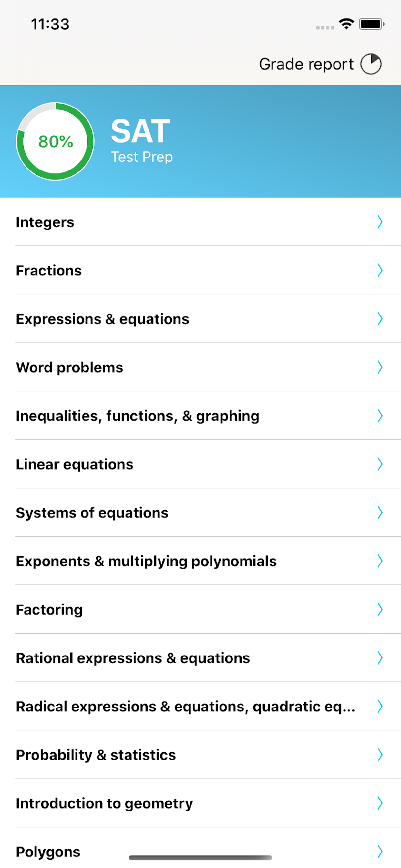Expand the Word problems chevron
401x868 pixels.
click(x=380, y=367)
